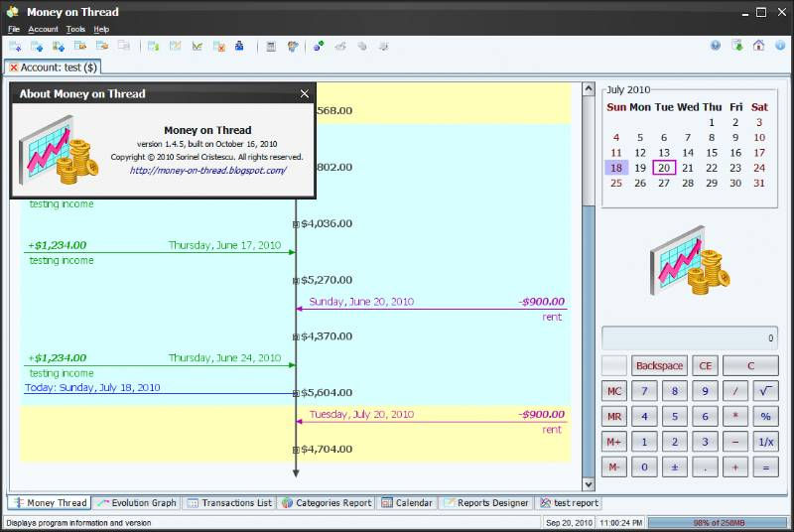Select the Money Thread tab

pos(50,502)
